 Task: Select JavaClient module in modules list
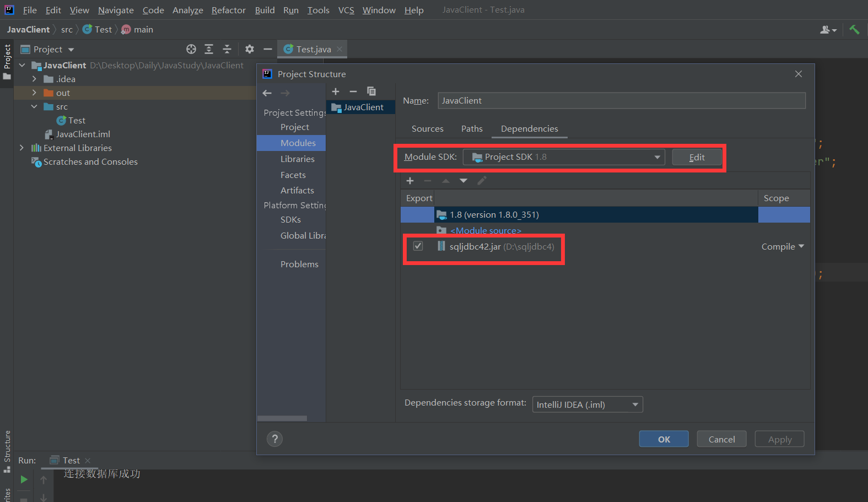(x=360, y=107)
